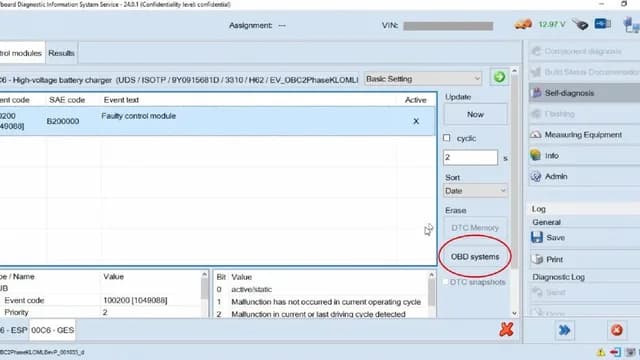Screen dimensions: 640x360
Task: Enable the cyclic checkbox
Action: pos(447,138)
